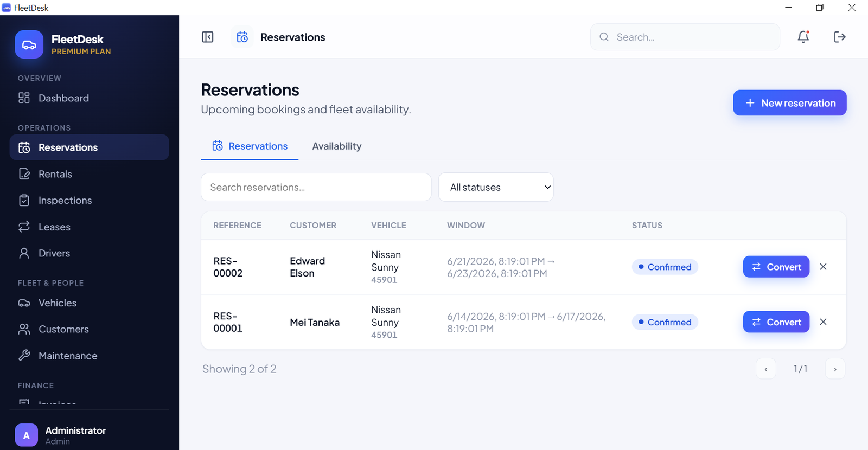Click the WINDOW column header
Screen dimensions: 868x450
pos(466,225)
